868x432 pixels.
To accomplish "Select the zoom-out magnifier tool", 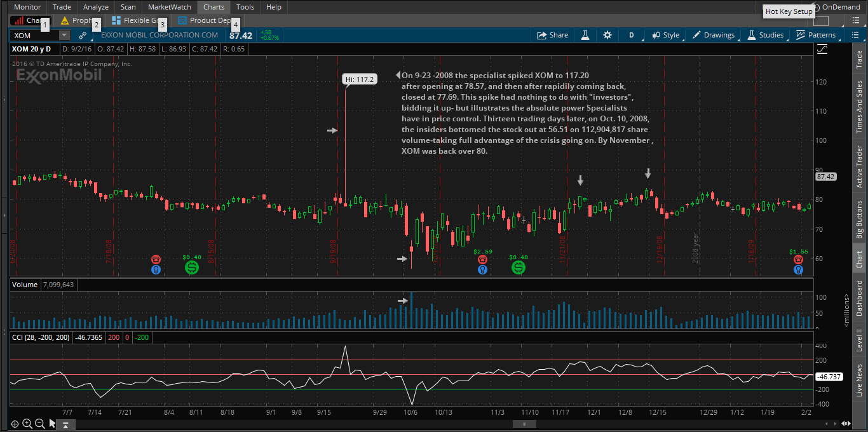I will pyautogui.click(x=38, y=423).
